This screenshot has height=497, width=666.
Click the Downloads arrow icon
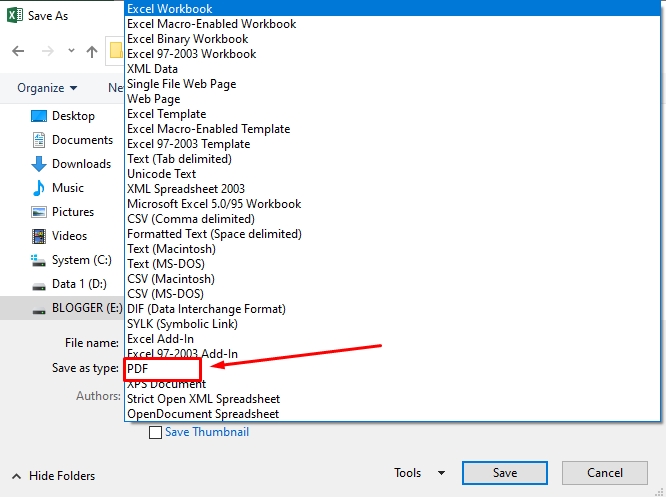click(39, 164)
